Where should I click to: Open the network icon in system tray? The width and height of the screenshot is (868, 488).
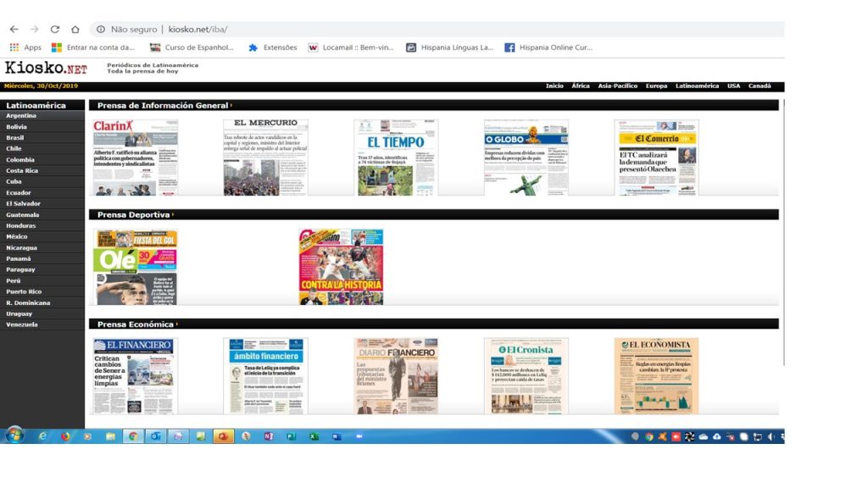pos(757,436)
